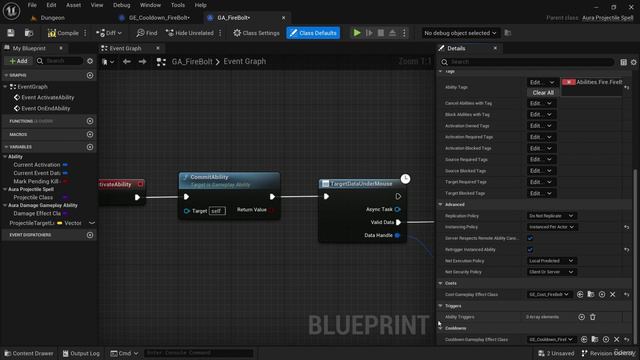Toggle Retrigger Instanced Ability checkbox

pos(530,250)
